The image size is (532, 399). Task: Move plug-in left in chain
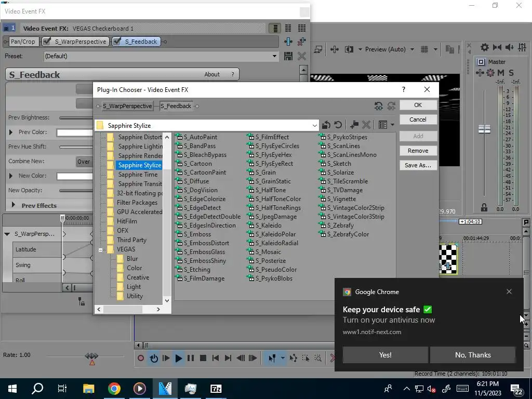(379, 106)
